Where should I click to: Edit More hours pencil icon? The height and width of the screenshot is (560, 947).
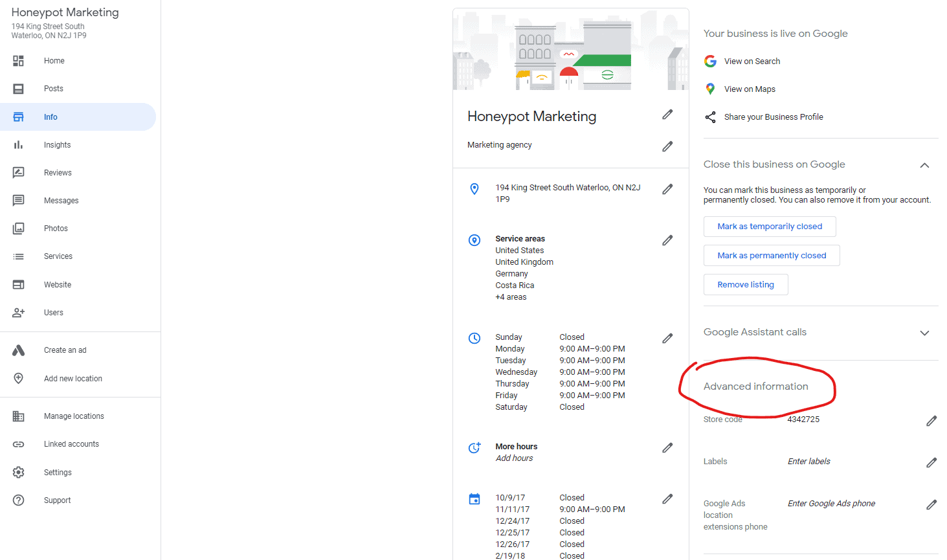point(667,448)
